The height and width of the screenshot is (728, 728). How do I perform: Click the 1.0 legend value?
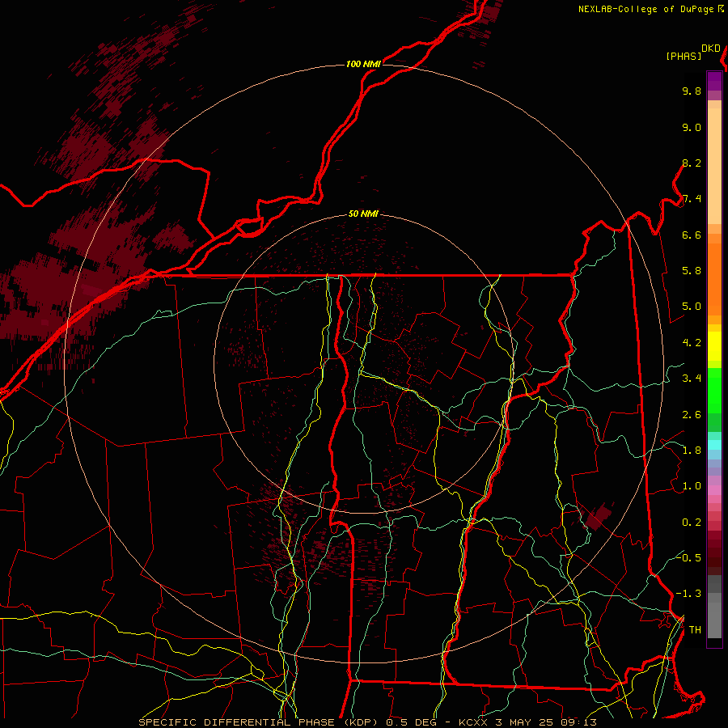click(692, 486)
